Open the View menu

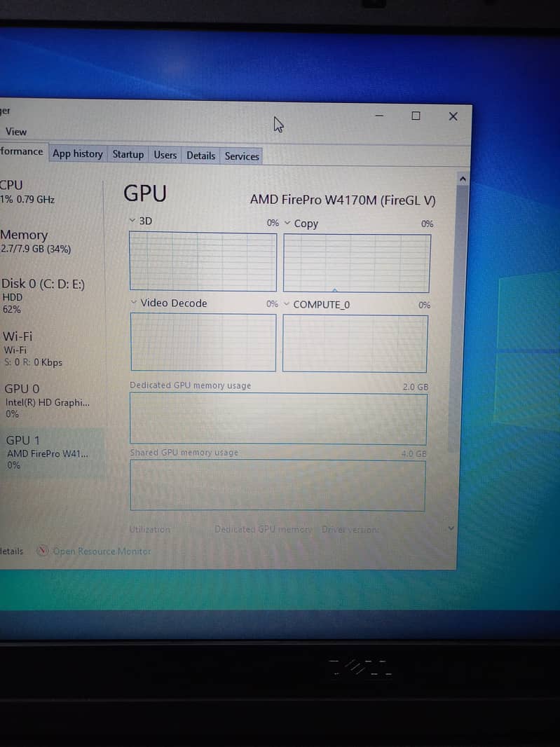(x=16, y=132)
